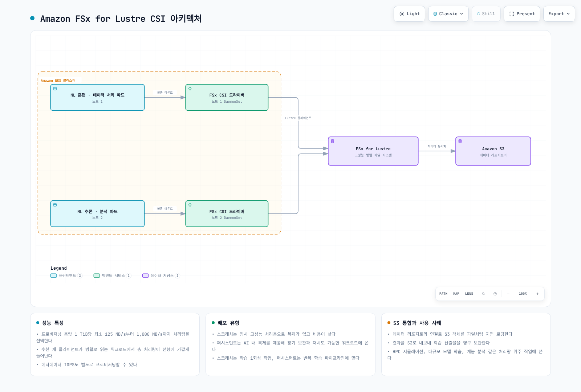Click the Amazon EKS 클러스터 group label
This screenshot has height=392, width=581.
[x=58, y=81]
